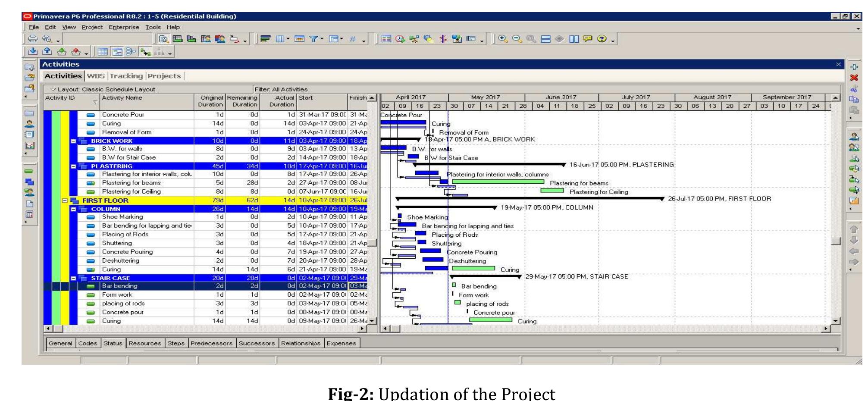Open the Enterprise menu

tap(124, 27)
